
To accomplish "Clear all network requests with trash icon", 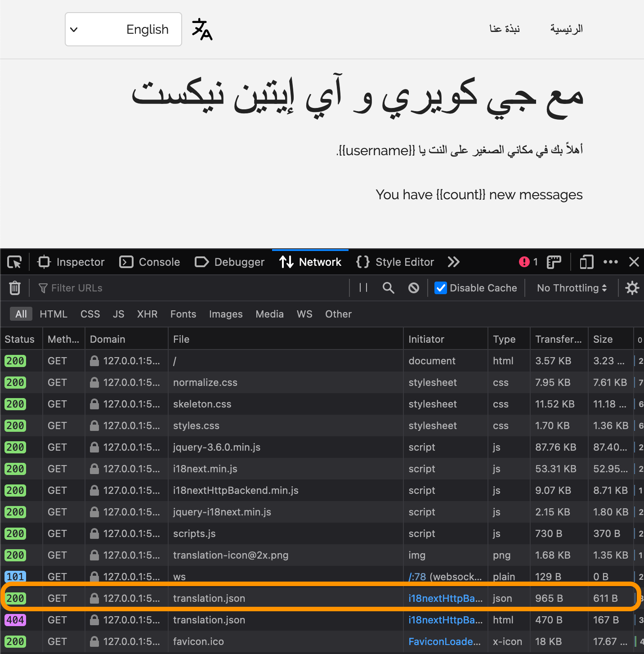I will point(15,288).
